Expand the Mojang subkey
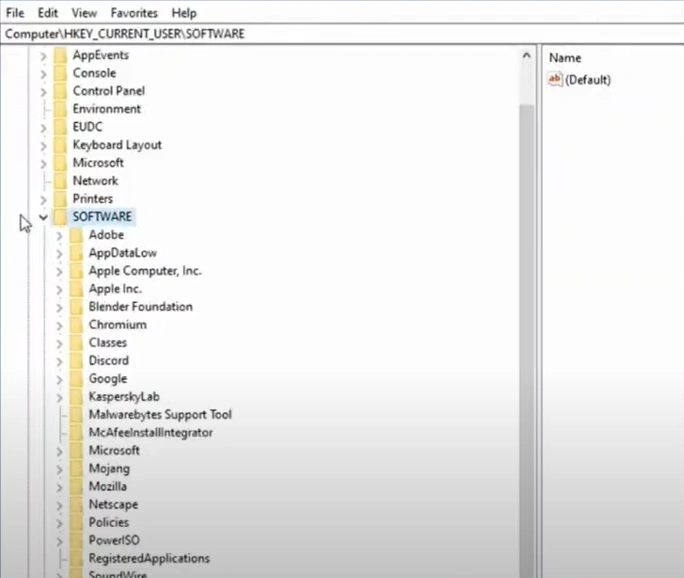Image resolution: width=684 pixels, height=578 pixels. click(59, 469)
